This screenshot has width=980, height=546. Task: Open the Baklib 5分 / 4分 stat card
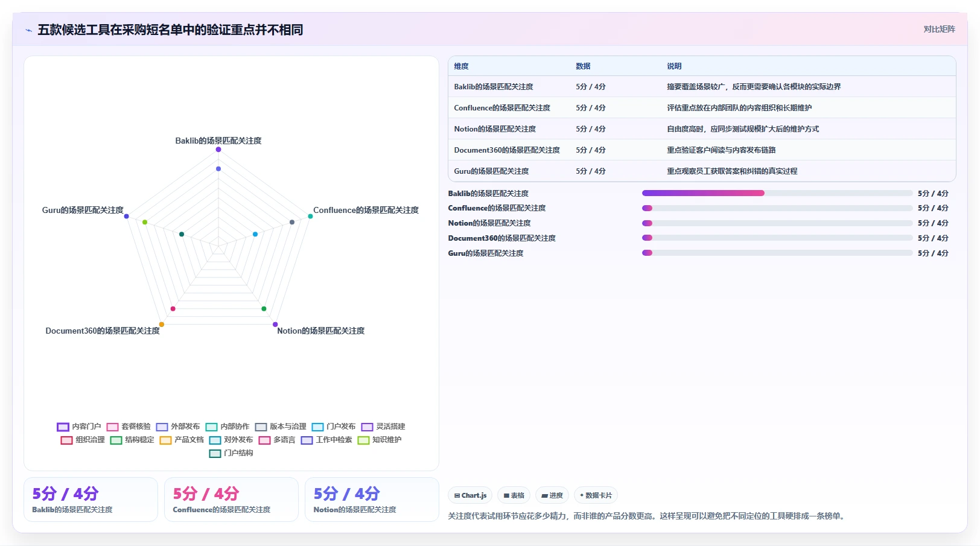point(91,500)
